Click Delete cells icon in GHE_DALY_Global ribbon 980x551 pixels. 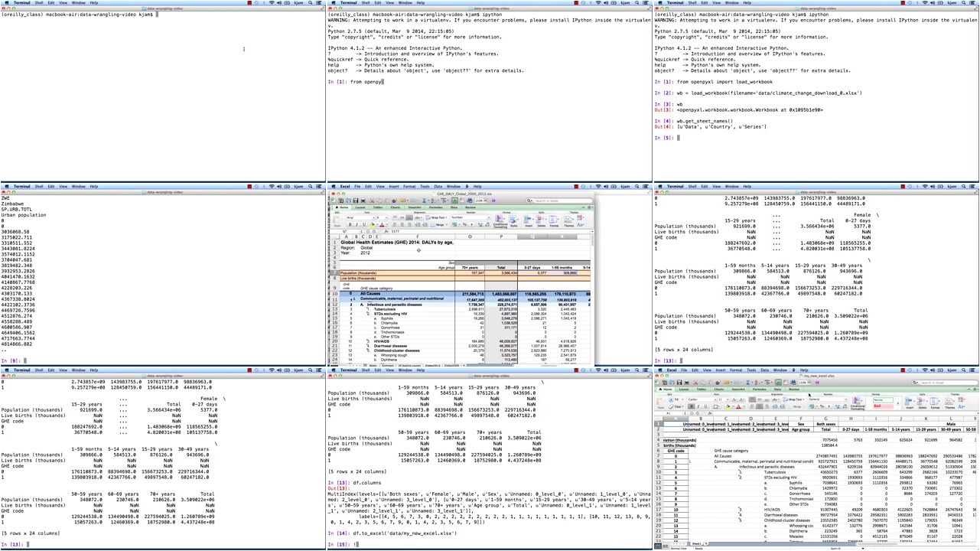click(540, 221)
